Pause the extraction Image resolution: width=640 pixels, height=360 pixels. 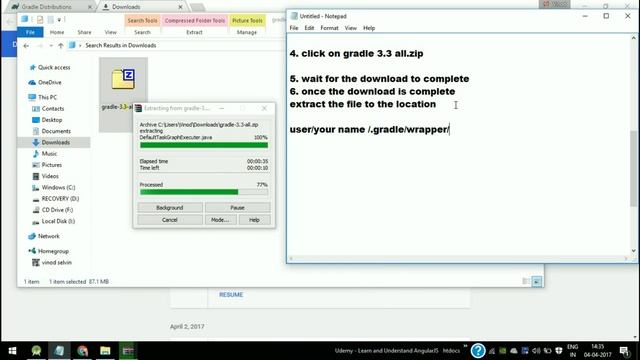[x=238, y=208]
